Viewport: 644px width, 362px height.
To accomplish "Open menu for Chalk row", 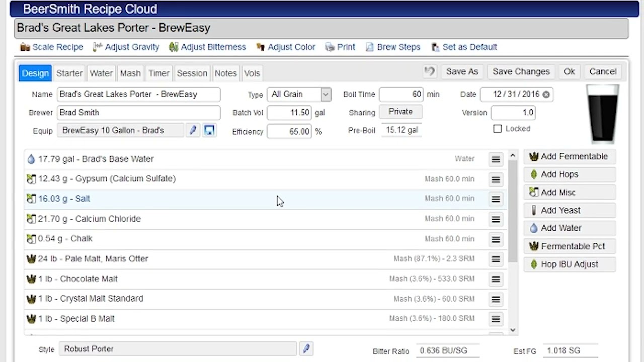I will tap(496, 239).
